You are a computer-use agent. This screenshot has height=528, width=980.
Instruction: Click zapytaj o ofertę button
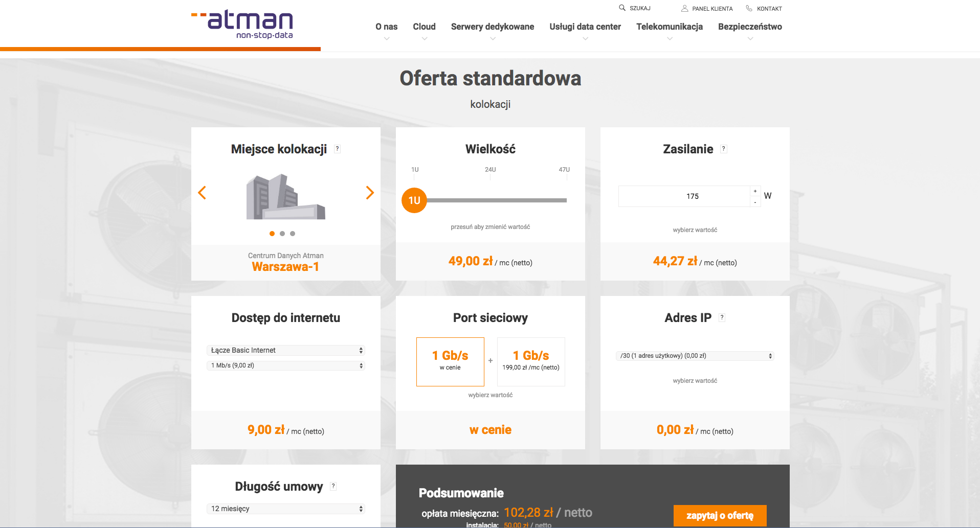720,516
